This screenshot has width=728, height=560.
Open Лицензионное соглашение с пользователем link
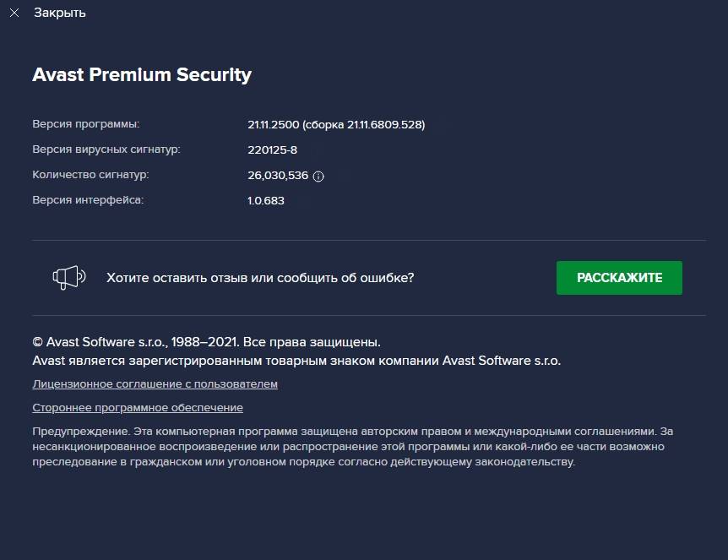pyautogui.click(x=155, y=384)
